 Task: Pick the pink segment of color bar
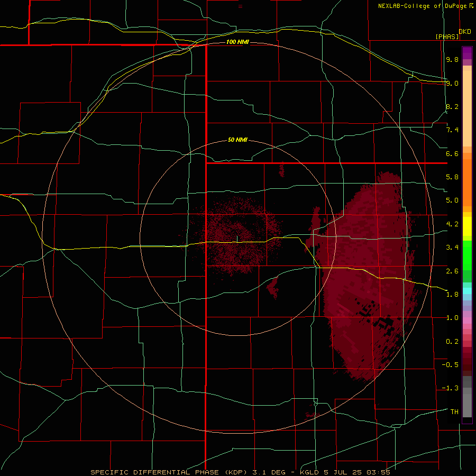[467, 321]
